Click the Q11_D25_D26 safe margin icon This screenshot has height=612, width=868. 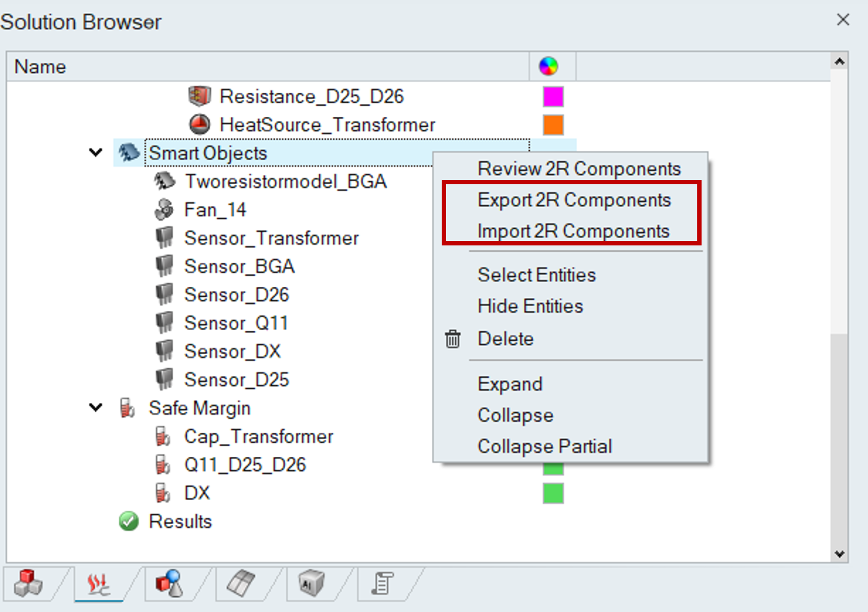coord(163,465)
